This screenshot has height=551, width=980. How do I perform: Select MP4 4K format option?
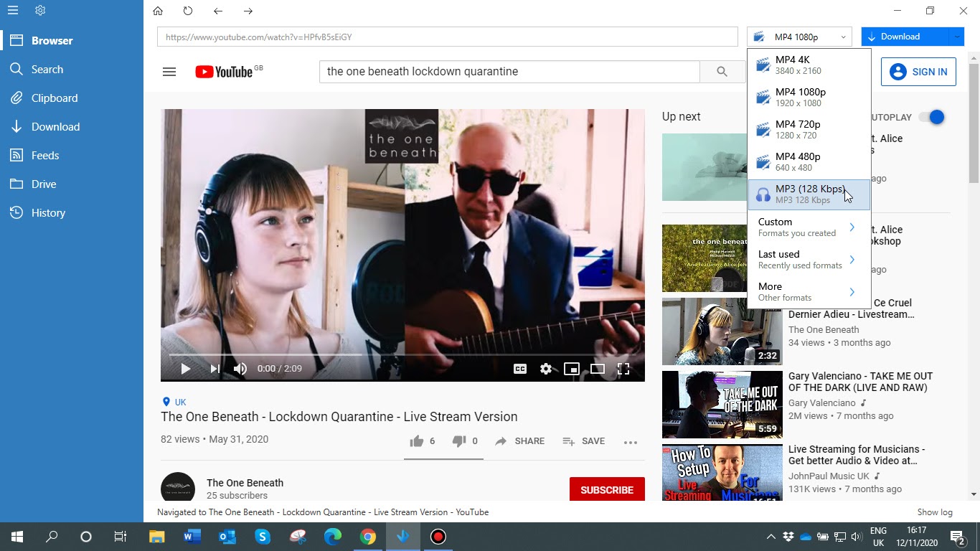pyautogui.click(x=809, y=65)
